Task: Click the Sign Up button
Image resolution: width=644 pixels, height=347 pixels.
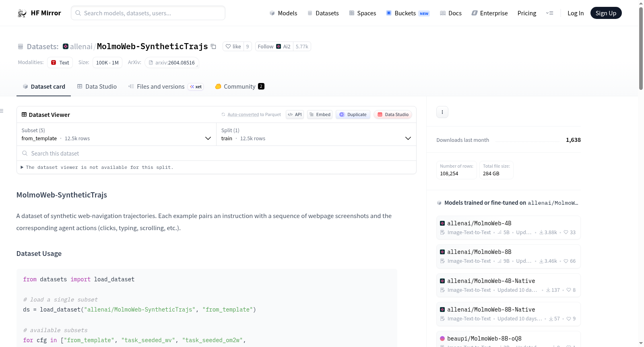Action: [x=606, y=13]
